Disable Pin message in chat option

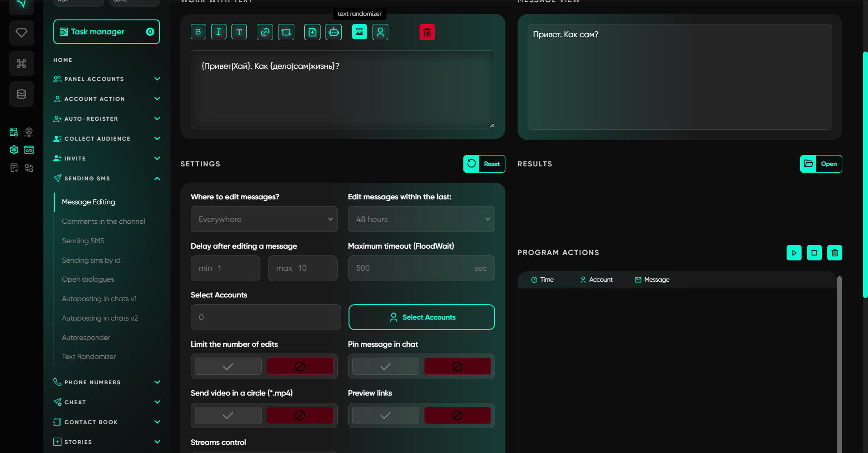click(x=457, y=366)
